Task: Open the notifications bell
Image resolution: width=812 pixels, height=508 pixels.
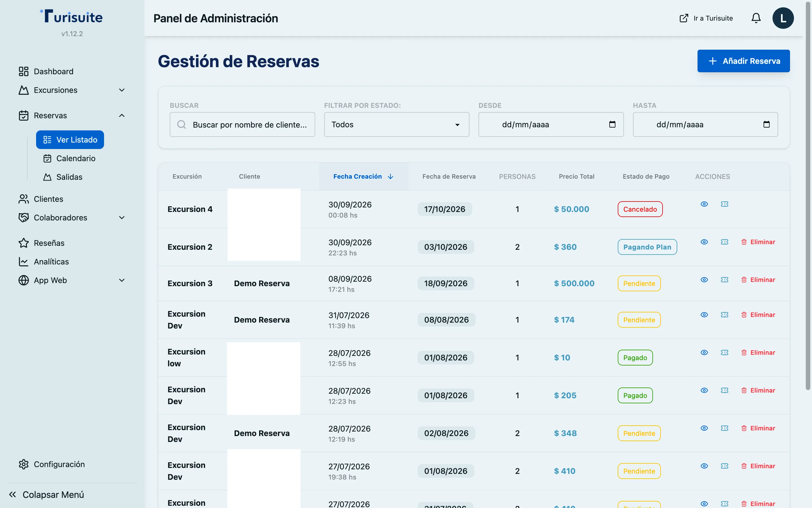Action: [756, 18]
